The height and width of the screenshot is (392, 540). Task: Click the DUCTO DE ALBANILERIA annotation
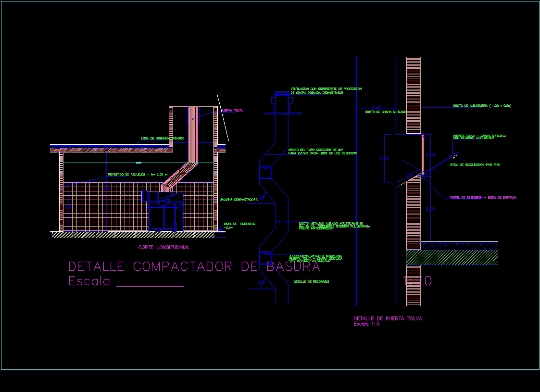tap(483, 105)
